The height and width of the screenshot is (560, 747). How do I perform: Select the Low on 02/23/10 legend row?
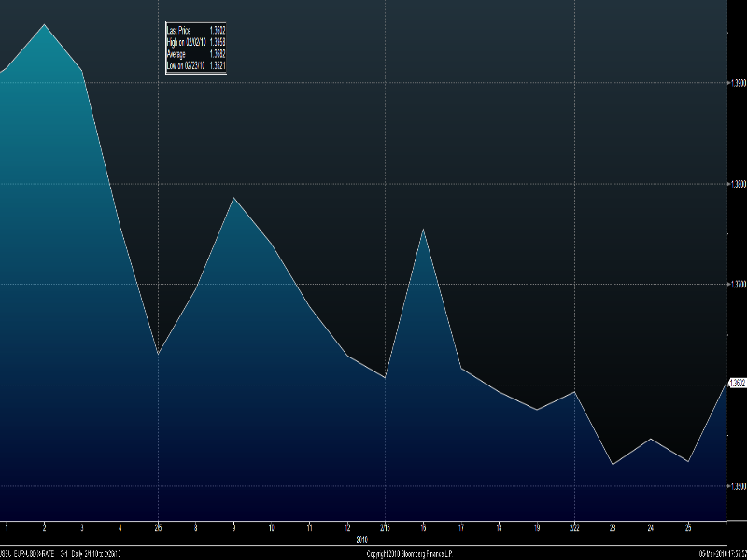196,66
